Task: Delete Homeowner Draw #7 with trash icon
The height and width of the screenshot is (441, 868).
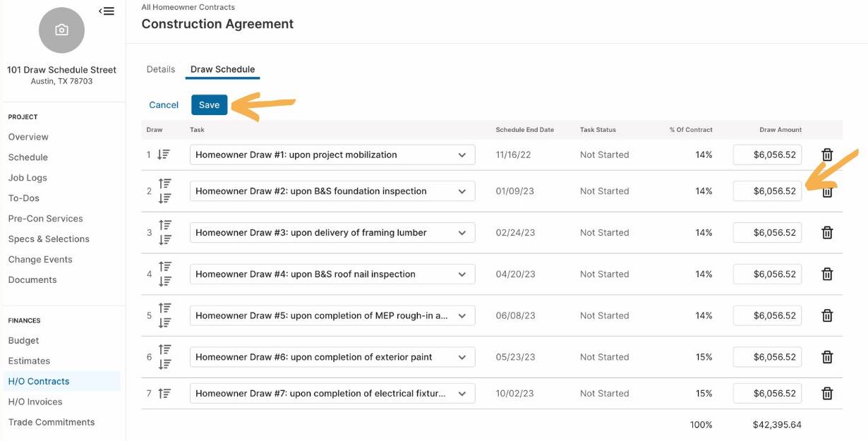Action: coord(828,394)
